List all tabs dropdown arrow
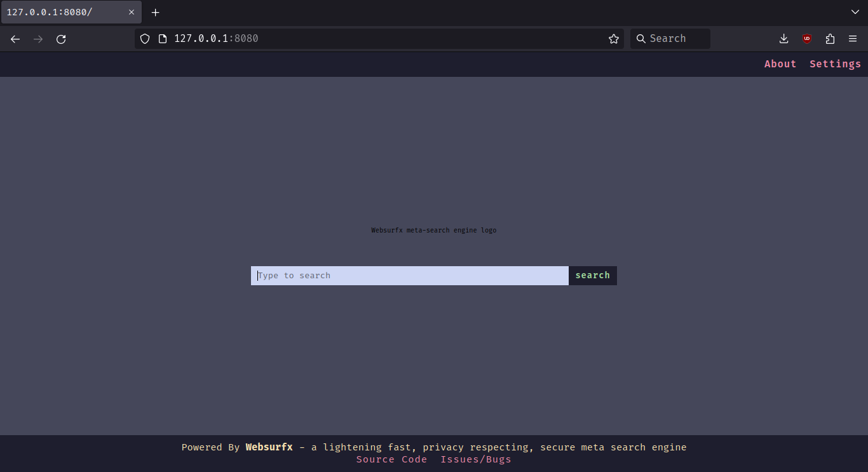Screen dimensions: 868x472 pos(855,12)
